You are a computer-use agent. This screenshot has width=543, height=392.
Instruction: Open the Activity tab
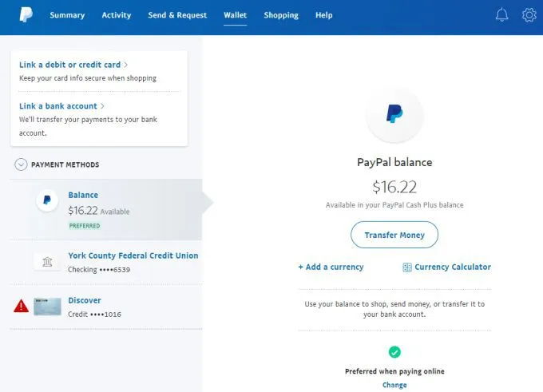pos(117,15)
